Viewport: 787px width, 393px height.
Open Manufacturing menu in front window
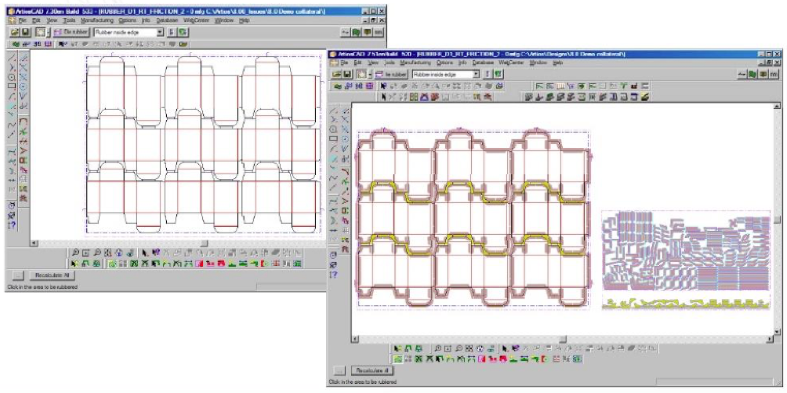[x=415, y=63]
